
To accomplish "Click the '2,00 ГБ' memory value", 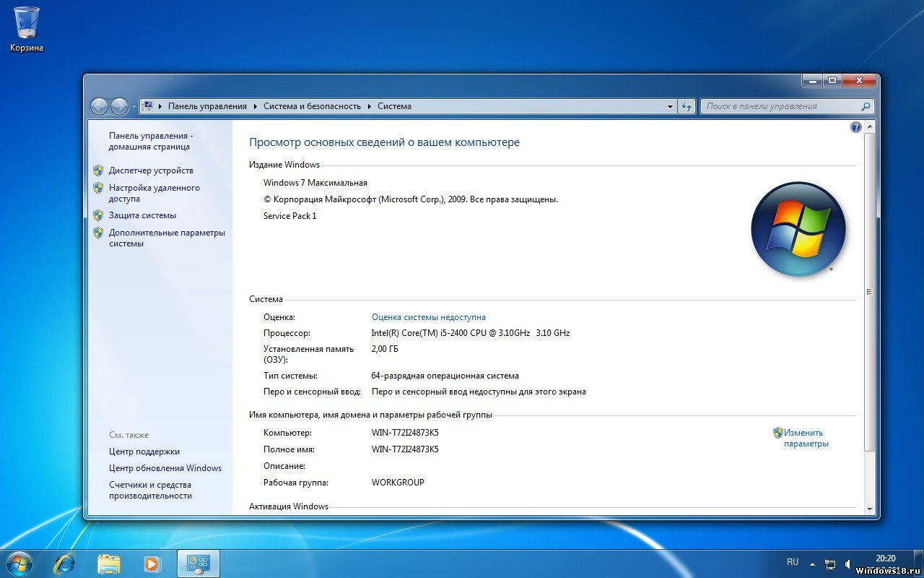I will [385, 349].
